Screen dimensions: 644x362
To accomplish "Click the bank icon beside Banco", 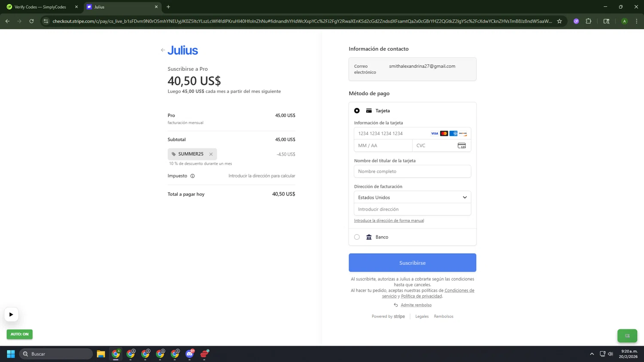I will click(x=369, y=237).
